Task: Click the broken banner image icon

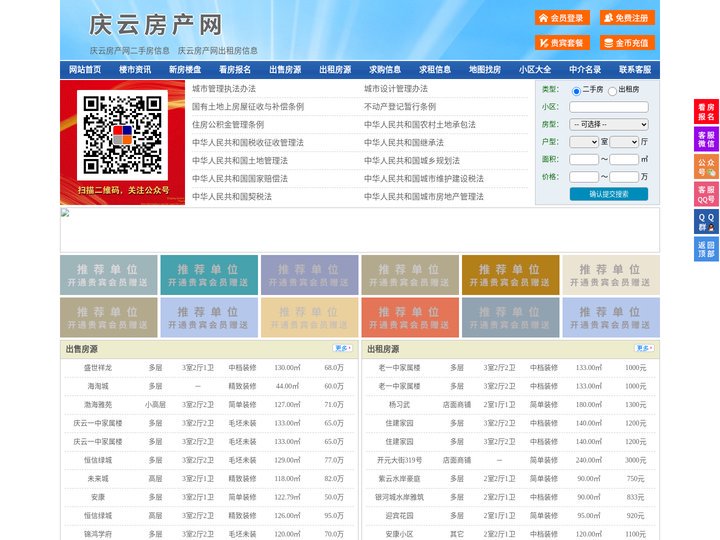Action: [65, 213]
